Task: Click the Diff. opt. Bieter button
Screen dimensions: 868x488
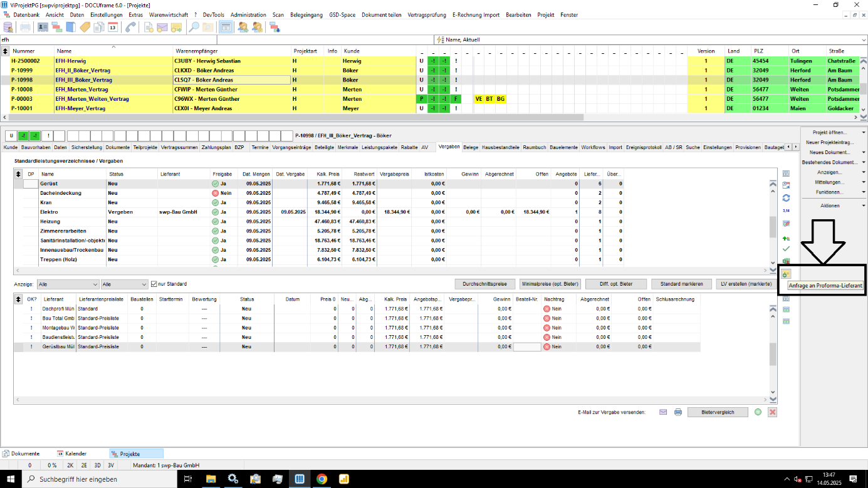Action: [x=616, y=284]
